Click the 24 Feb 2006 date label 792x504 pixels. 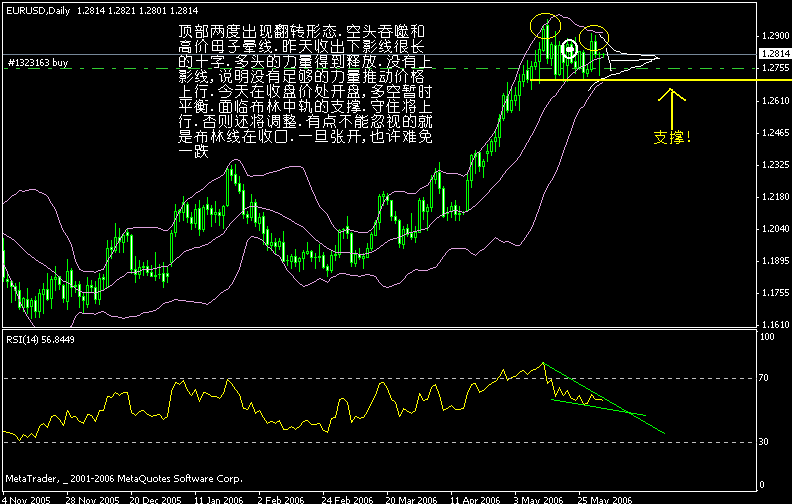348,499
